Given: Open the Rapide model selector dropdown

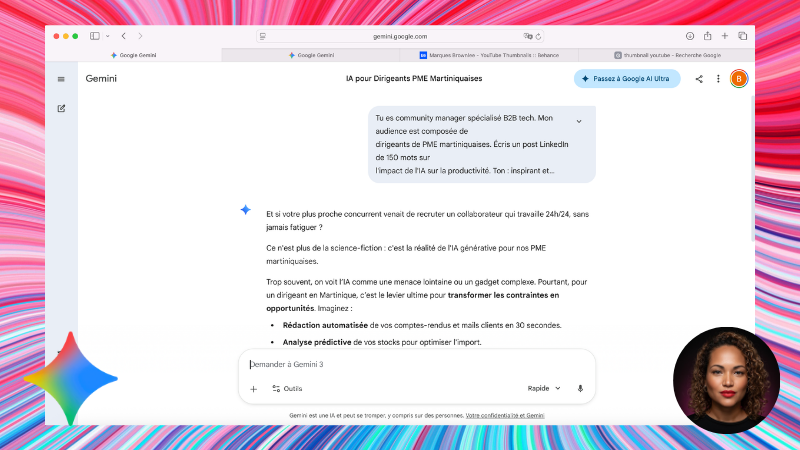Looking at the screenshot, I should coord(544,388).
